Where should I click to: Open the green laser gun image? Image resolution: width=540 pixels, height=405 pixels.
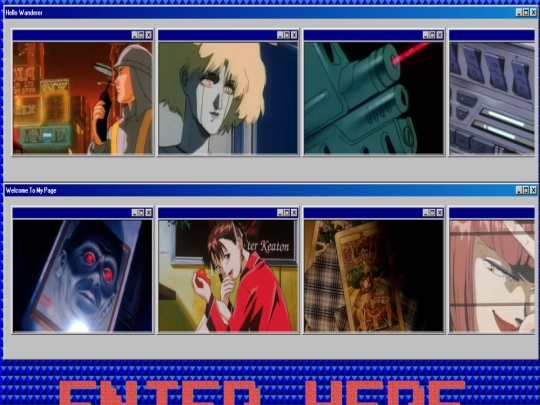374,98
